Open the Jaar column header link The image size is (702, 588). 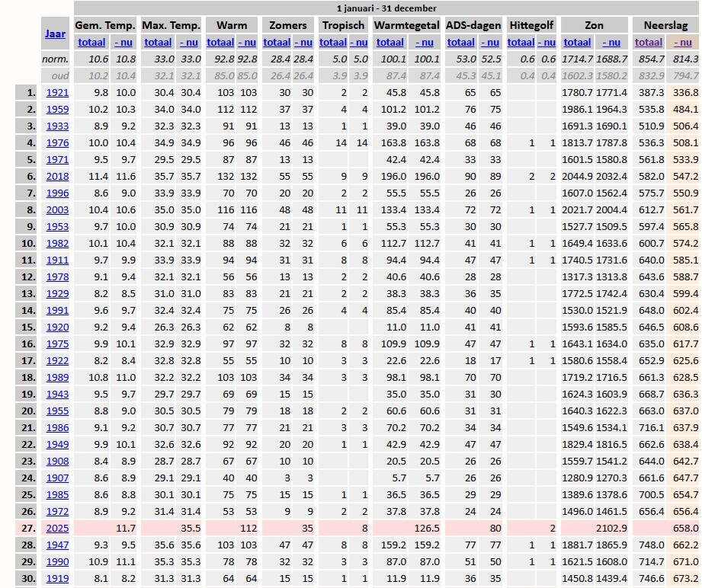[55, 34]
